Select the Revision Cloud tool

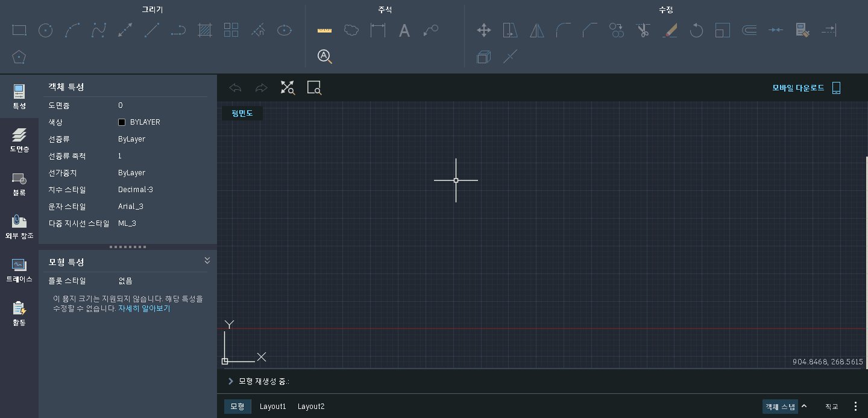tap(351, 30)
